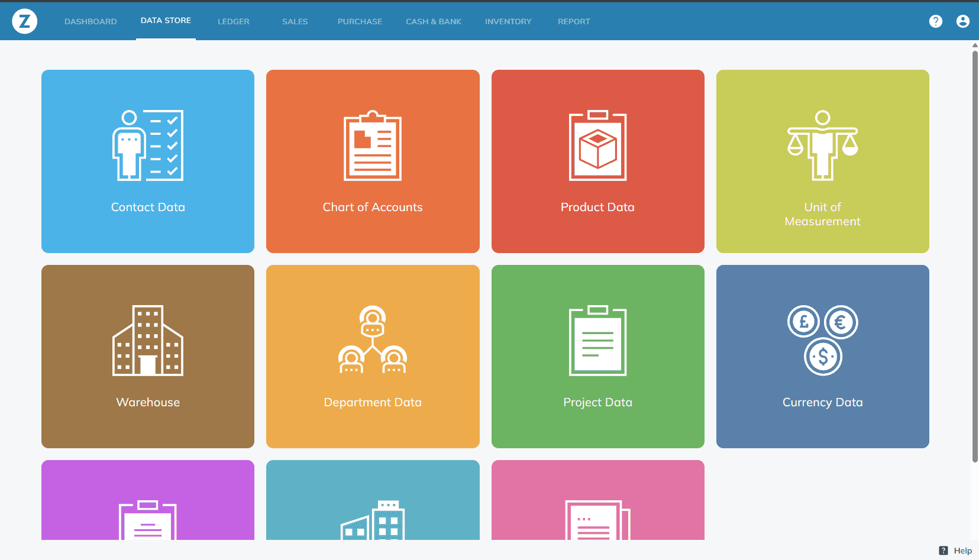This screenshot has width=979, height=560.
Task: Open the Warehouse label
Action: [x=148, y=402]
